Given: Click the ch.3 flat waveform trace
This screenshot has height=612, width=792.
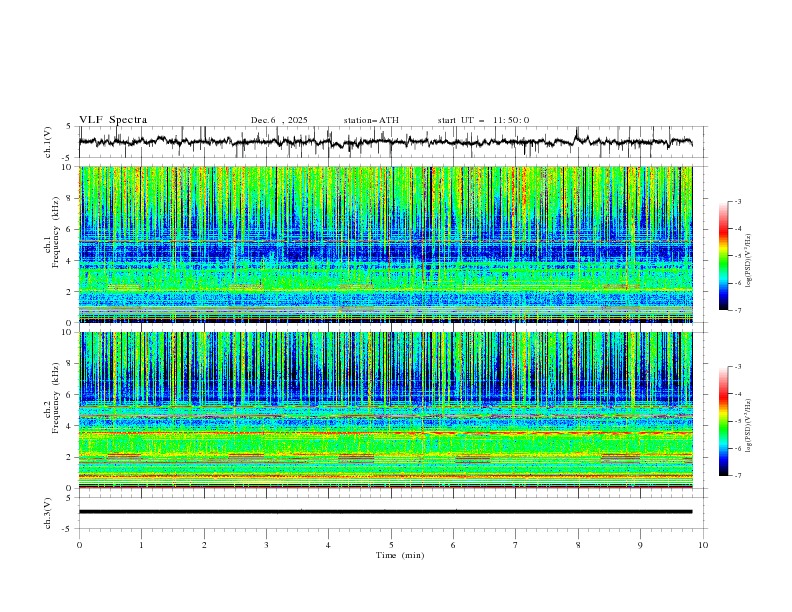Looking at the screenshot, I should [385, 512].
